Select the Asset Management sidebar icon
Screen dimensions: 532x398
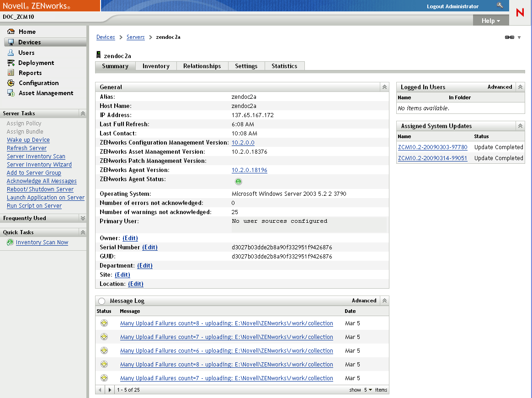10,93
